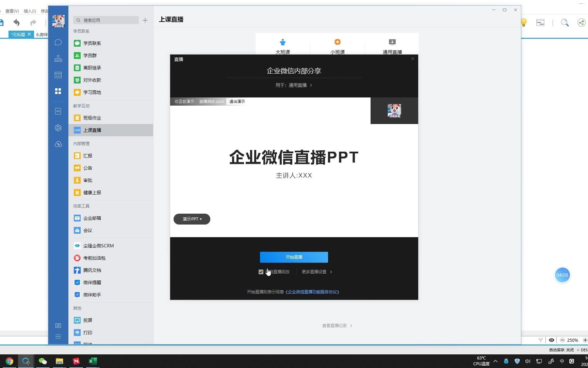
Task: Open 学员联系 app
Action: 111,43
